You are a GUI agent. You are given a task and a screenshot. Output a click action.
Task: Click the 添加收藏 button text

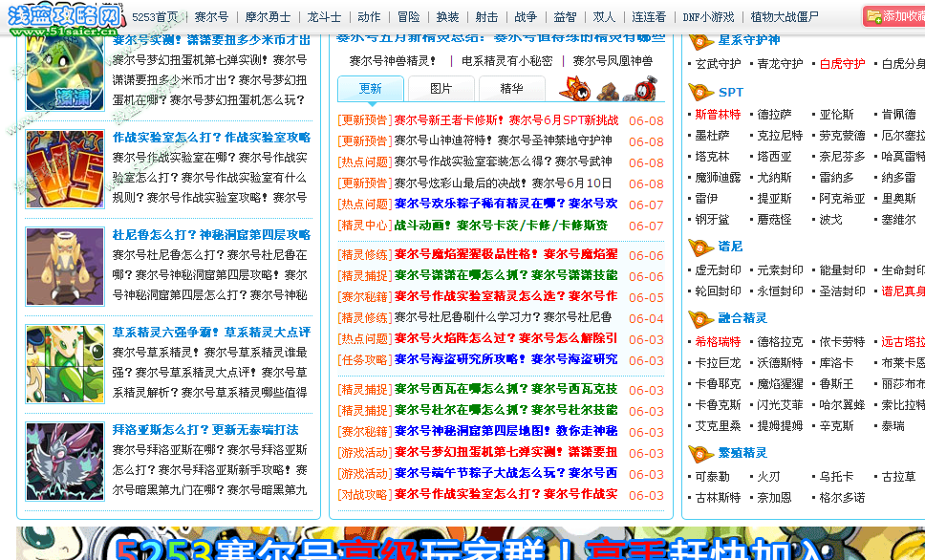click(x=904, y=16)
